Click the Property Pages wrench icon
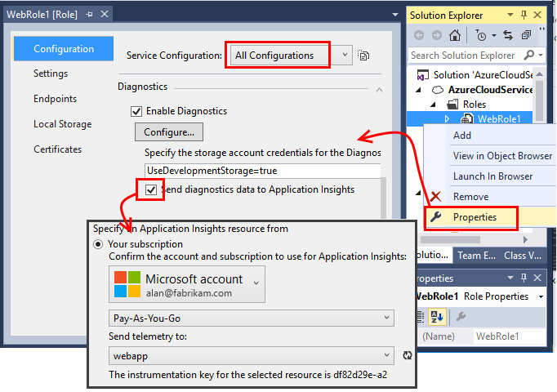The width and height of the screenshot is (557, 392). [460, 317]
